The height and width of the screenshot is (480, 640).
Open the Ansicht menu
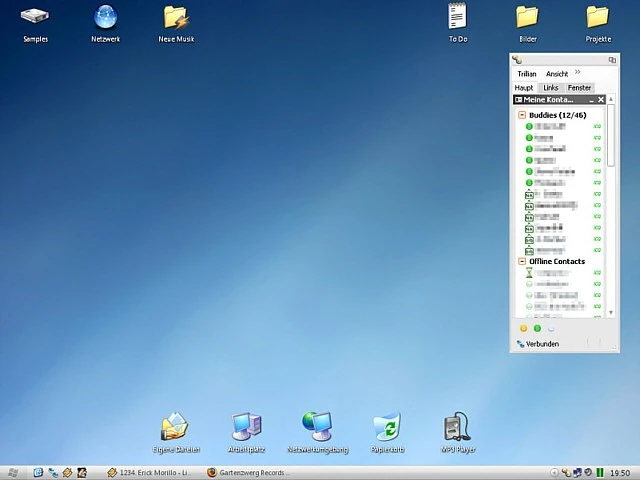pyautogui.click(x=556, y=74)
